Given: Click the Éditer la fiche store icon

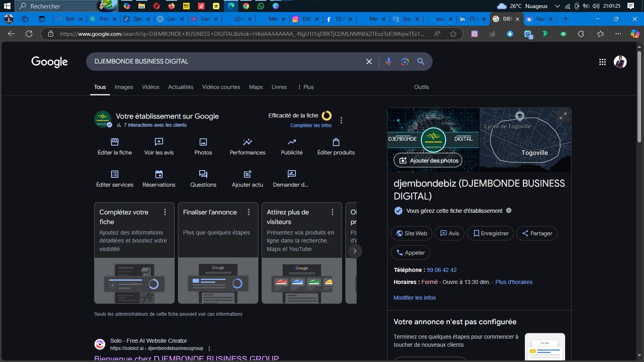Looking at the screenshot, I should [x=115, y=142].
